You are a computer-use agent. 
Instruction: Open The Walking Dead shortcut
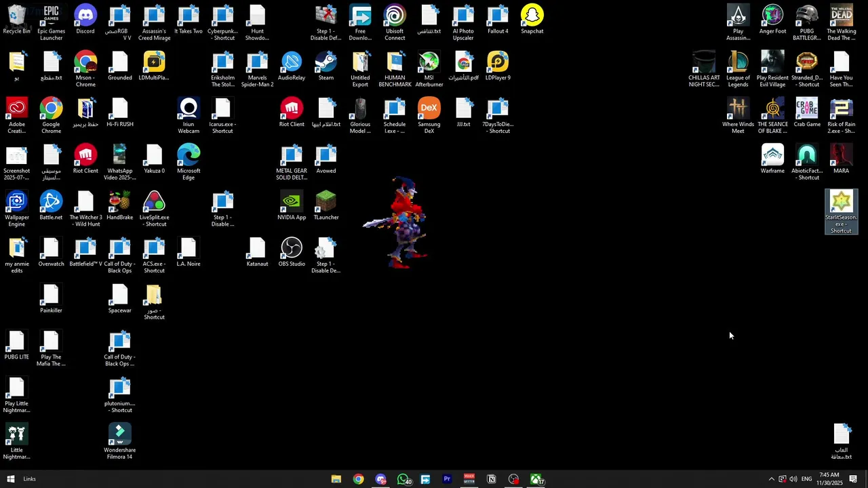point(842,23)
